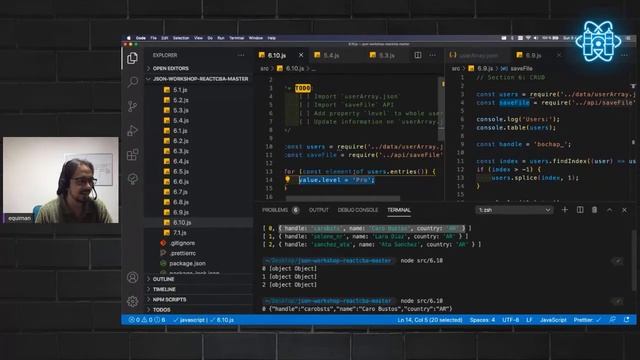
Task: Click the feedback icon in status bar
Action: [x=613, y=320]
